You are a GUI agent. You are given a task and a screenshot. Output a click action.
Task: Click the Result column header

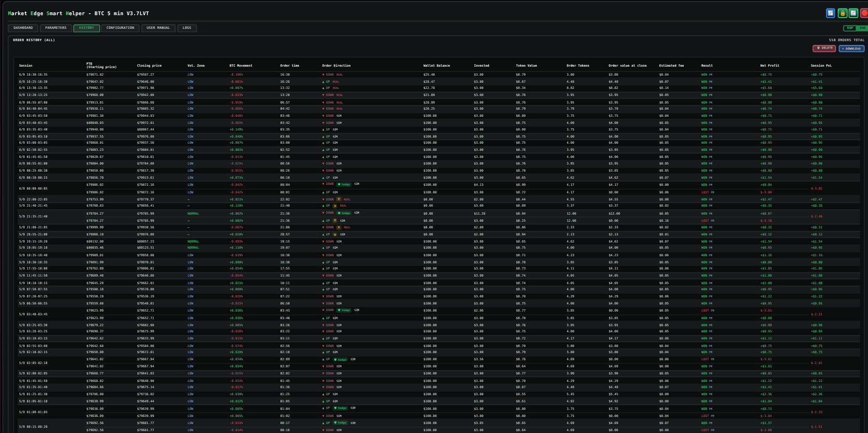pos(707,66)
